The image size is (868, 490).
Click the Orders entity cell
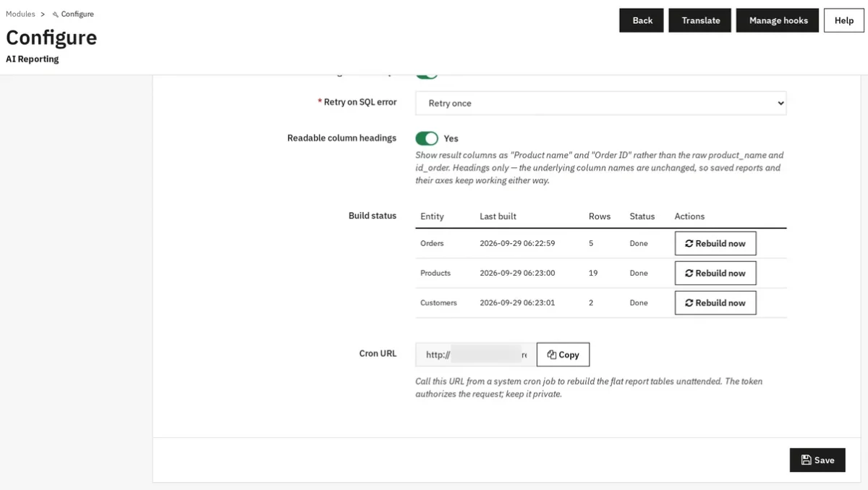(x=432, y=243)
